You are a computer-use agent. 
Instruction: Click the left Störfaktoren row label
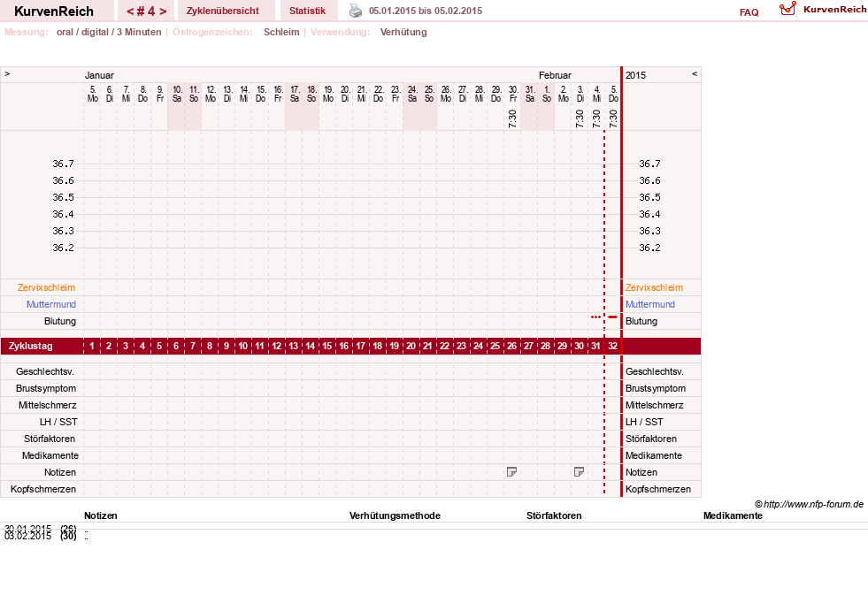tap(50, 439)
